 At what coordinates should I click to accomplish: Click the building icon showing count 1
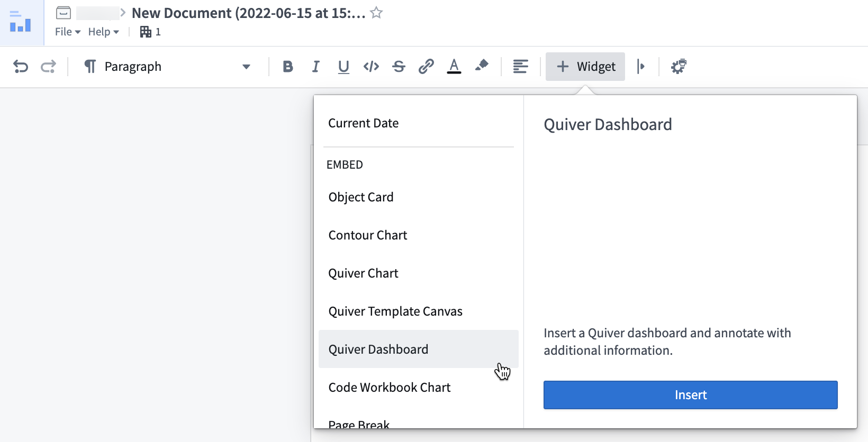point(150,32)
